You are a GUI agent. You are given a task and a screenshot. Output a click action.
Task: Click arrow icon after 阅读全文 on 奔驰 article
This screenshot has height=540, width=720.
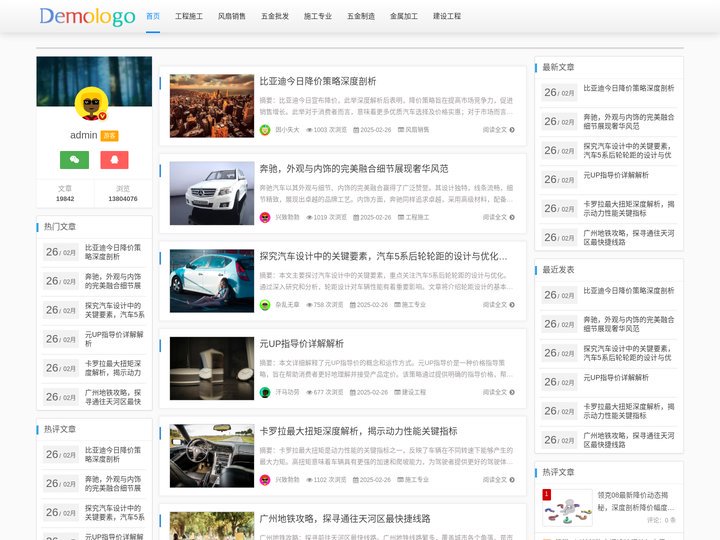coord(512,217)
